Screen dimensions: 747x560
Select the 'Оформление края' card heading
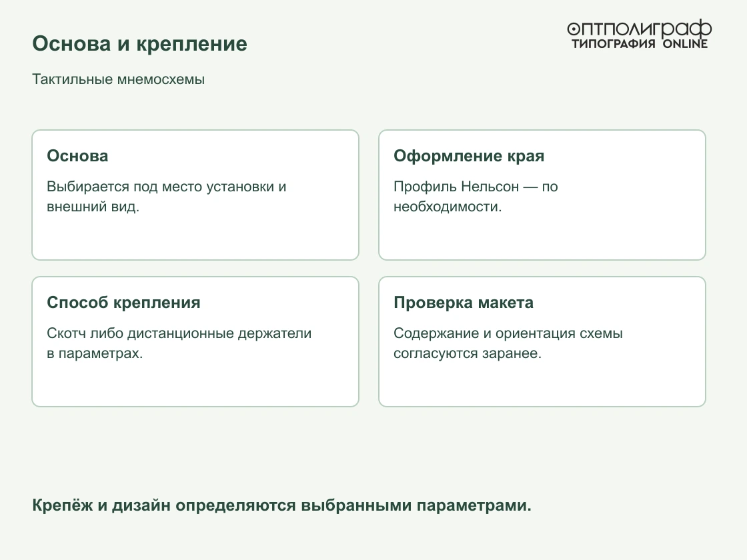click(x=469, y=156)
